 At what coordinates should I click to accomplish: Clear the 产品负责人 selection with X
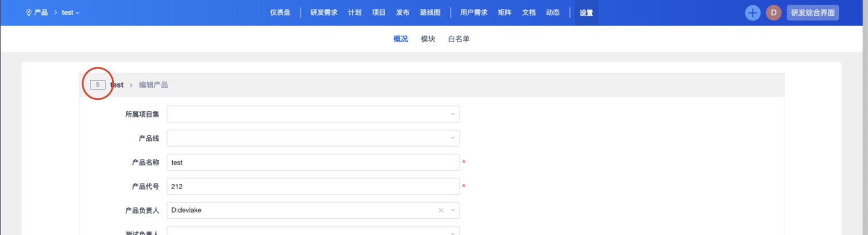(441, 210)
